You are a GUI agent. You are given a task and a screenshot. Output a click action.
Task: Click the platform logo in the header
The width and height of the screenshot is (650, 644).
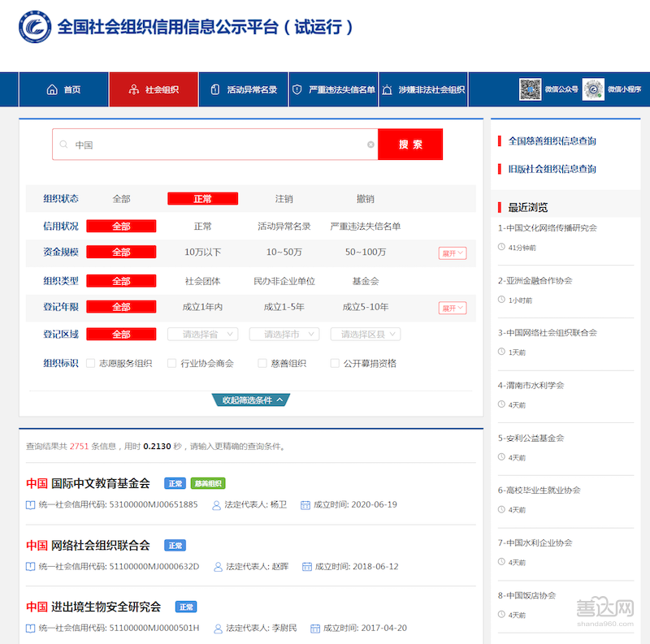[35, 27]
